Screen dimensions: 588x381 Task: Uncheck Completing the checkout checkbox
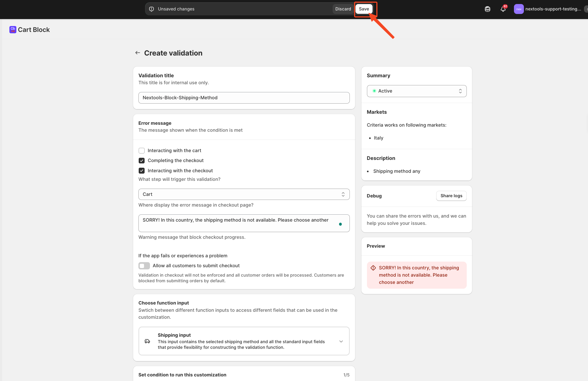142,160
